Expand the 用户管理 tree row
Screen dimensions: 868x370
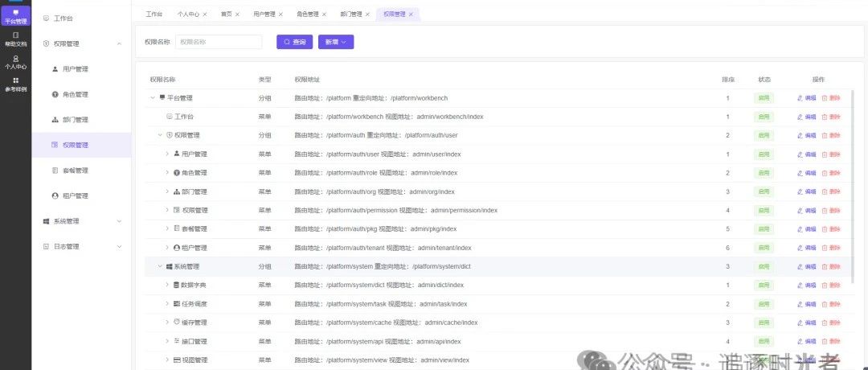167,154
